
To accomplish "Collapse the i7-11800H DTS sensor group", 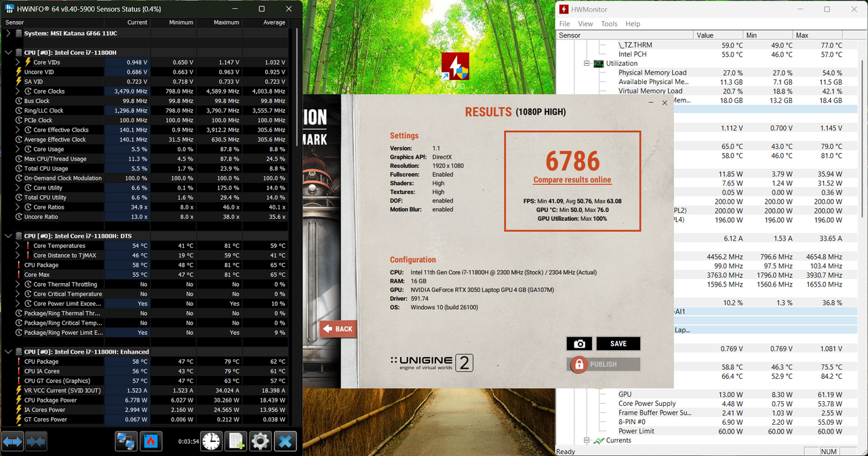I will pos(8,236).
